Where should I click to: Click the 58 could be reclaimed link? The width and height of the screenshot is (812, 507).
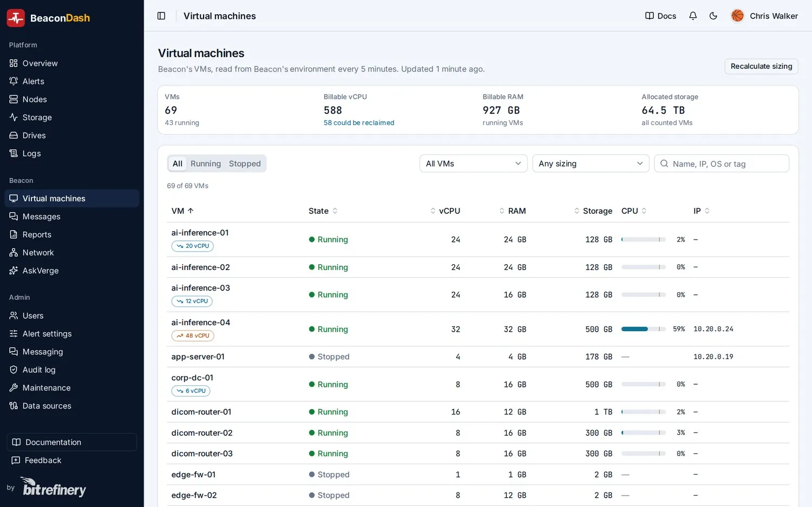click(x=359, y=123)
